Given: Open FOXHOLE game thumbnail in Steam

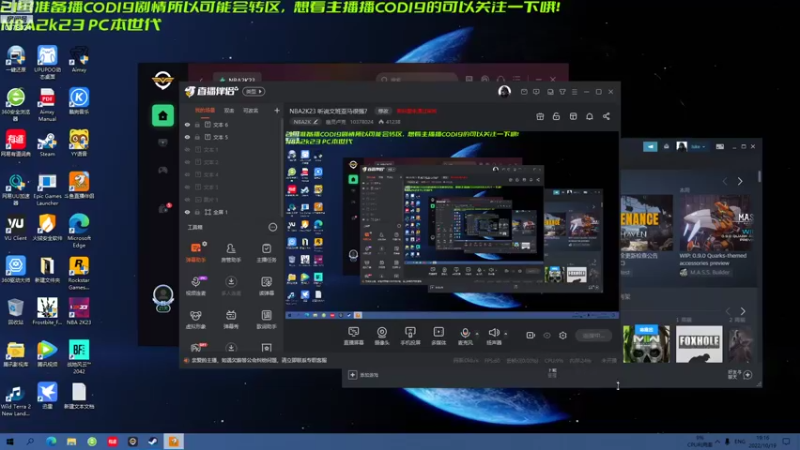Looking at the screenshot, I should pos(699,344).
